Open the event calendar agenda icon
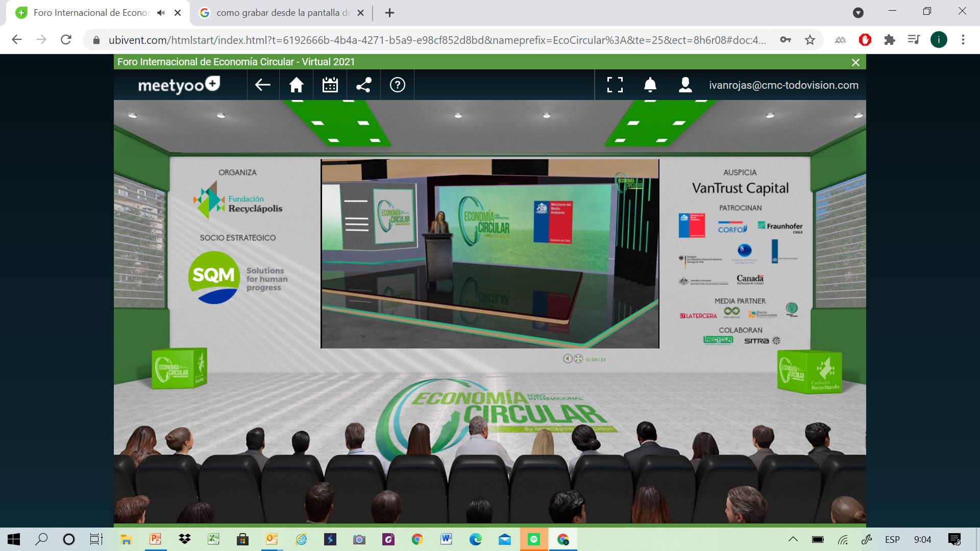 pos(330,85)
